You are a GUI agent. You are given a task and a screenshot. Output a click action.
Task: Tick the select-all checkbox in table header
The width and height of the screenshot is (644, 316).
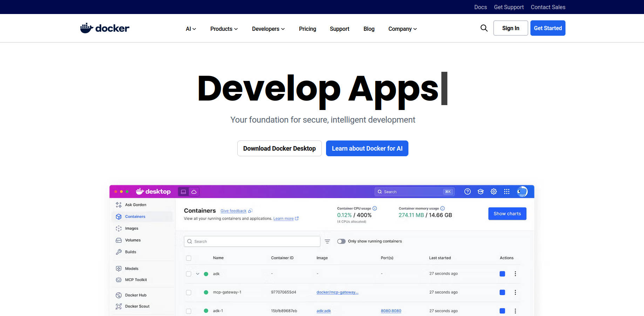tap(189, 258)
